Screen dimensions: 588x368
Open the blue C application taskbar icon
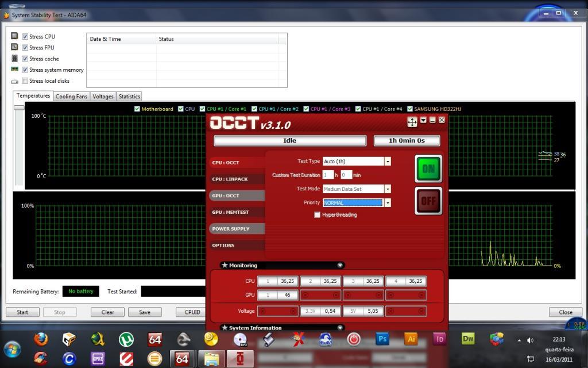69,359
